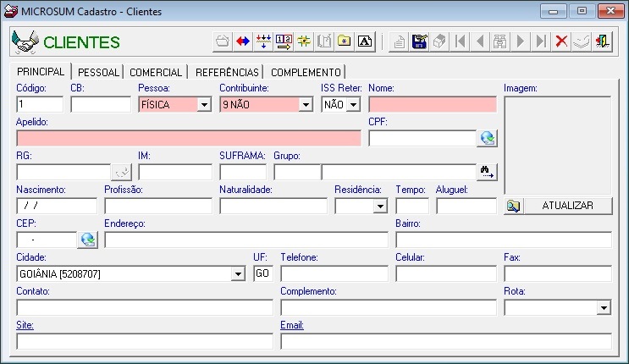
Task: Open the Cidade dropdown showing GOIÂNIA
Action: point(238,274)
